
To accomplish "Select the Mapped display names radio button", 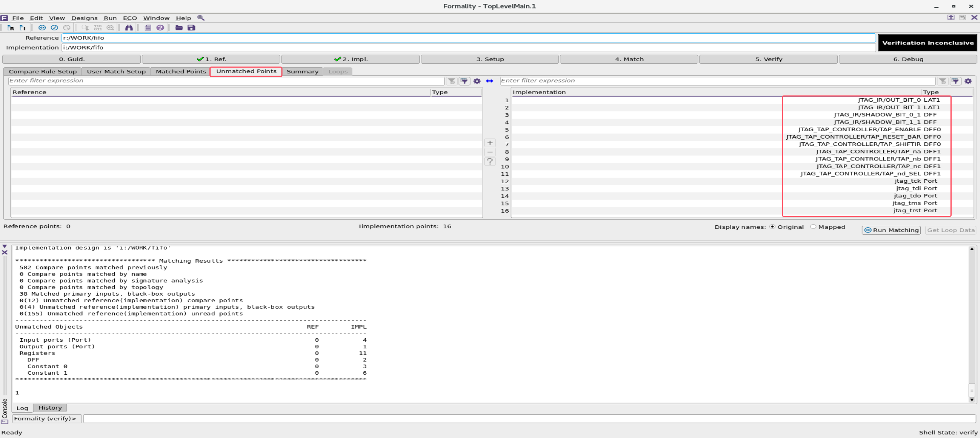I will tap(814, 227).
